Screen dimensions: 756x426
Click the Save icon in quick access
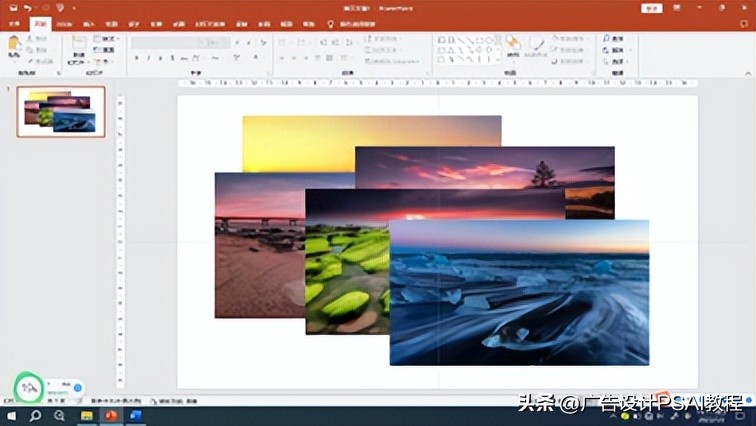pyautogui.click(x=12, y=7)
